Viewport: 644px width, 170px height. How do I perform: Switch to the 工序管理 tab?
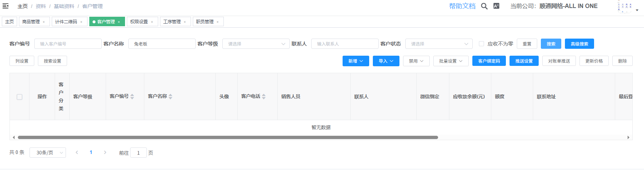(172, 22)
